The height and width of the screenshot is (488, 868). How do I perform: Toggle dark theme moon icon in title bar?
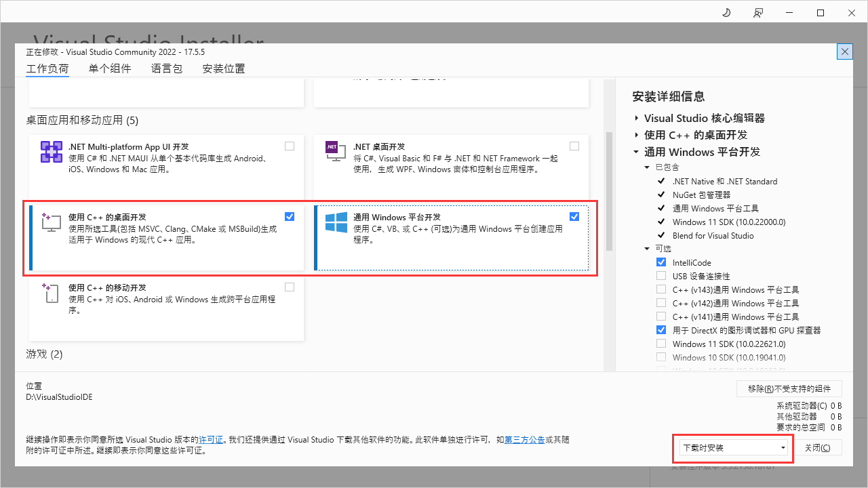point(726,12)
